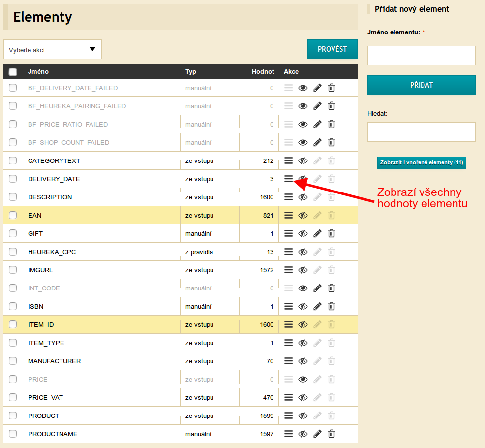Select the DESCRIPTION row checkbox

pos(13,197)
